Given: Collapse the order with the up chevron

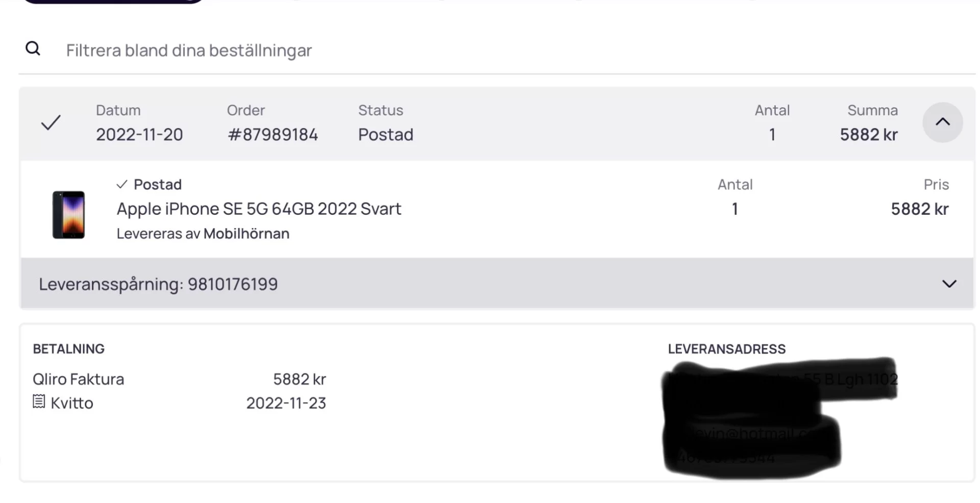Looking at the screenshot, I should click(942, 122).
